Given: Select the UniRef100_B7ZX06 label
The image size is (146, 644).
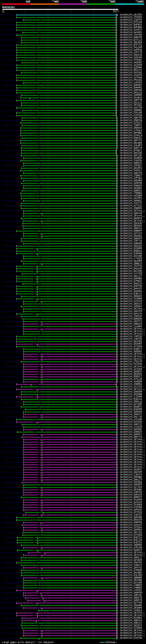Looking at the screenshot, I should 131,22.
